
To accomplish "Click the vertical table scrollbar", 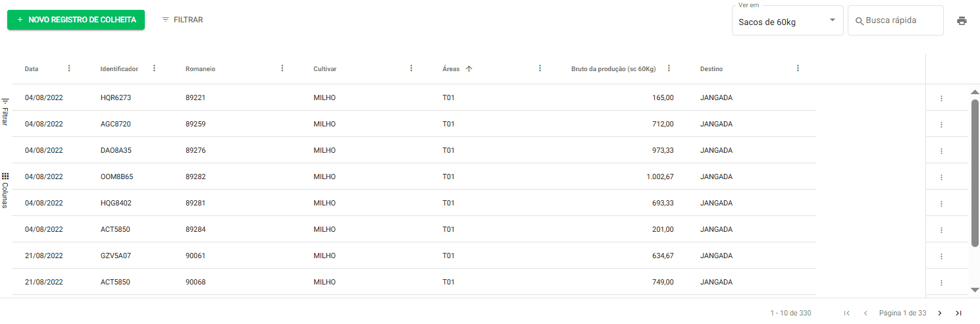I will click(x=975, y=173).
